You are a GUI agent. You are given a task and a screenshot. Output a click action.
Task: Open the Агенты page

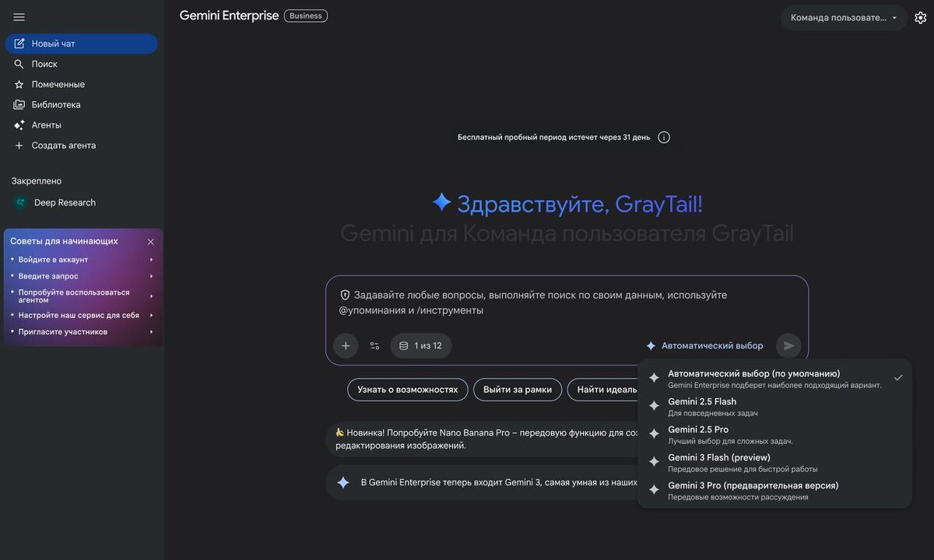(x=82, y=124)
